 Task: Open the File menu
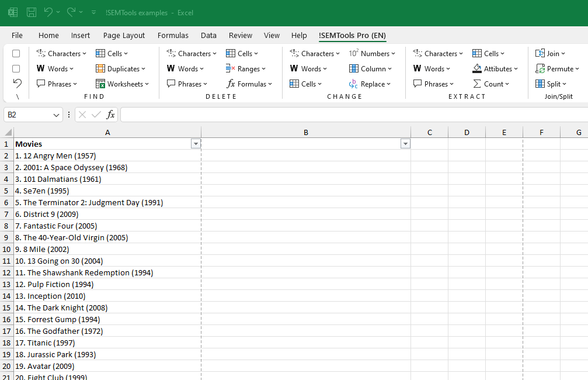pos(17,35)
